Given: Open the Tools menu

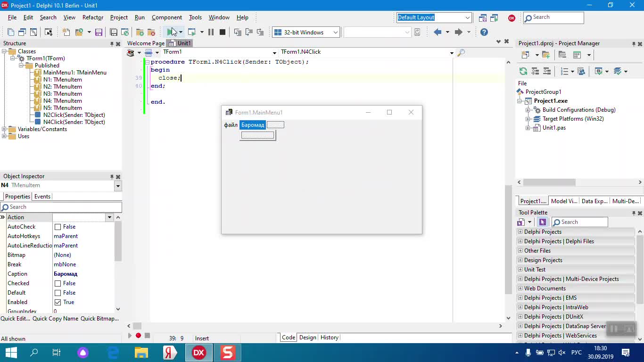Looking at the screenshot, I should 195,17.
